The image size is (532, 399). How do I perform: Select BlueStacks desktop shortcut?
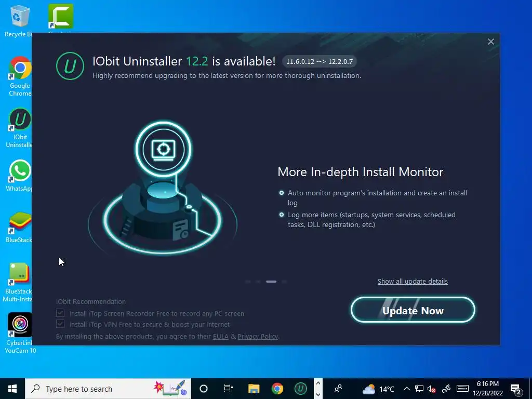[x=19, y=228]
